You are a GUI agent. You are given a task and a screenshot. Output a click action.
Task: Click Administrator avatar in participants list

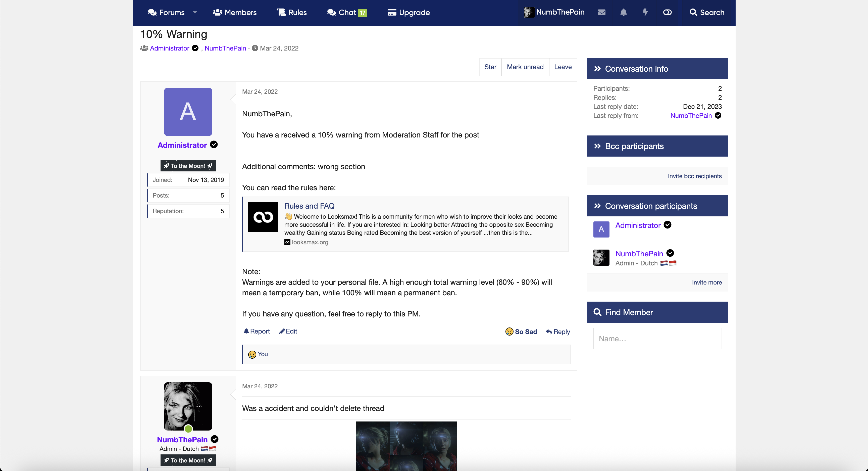[x=601, y=229]
